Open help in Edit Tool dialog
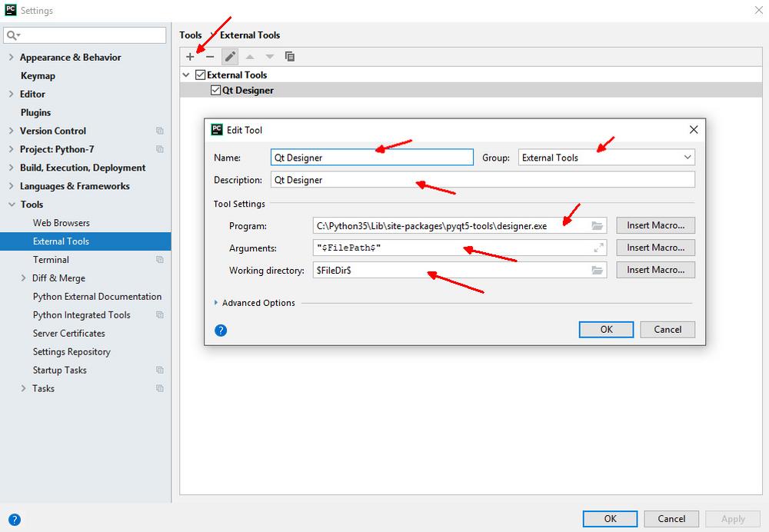This screenshot has height=532, width=769. pos(221,331)
